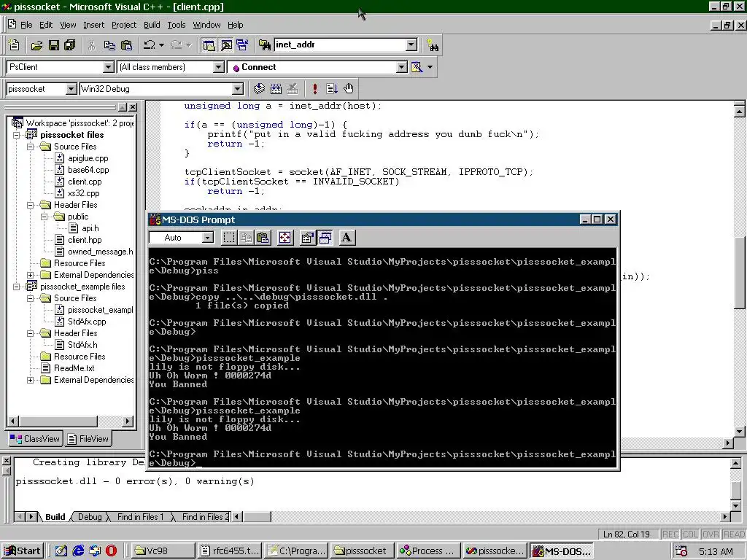
Task: Open the Tools menu
Action: coord(177,25)
